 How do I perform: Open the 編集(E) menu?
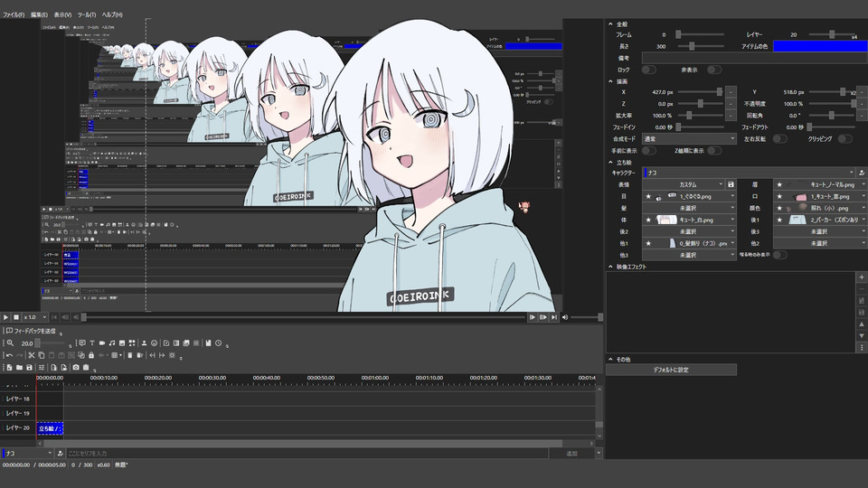pos(39,15)
